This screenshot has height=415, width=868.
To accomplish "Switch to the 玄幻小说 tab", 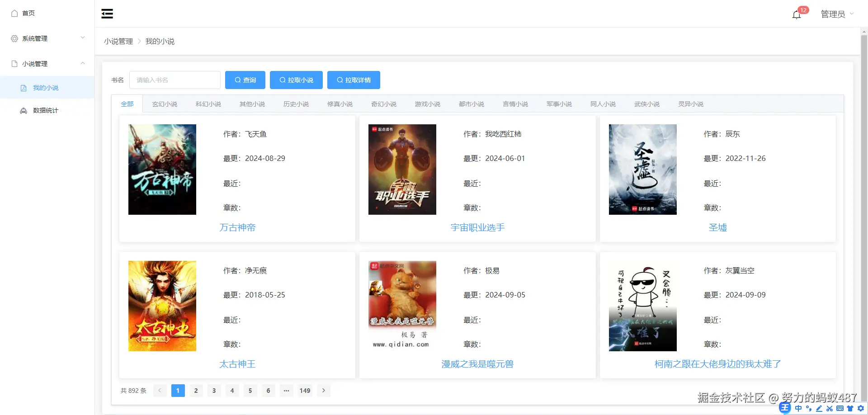I will (x=165, y=104).
